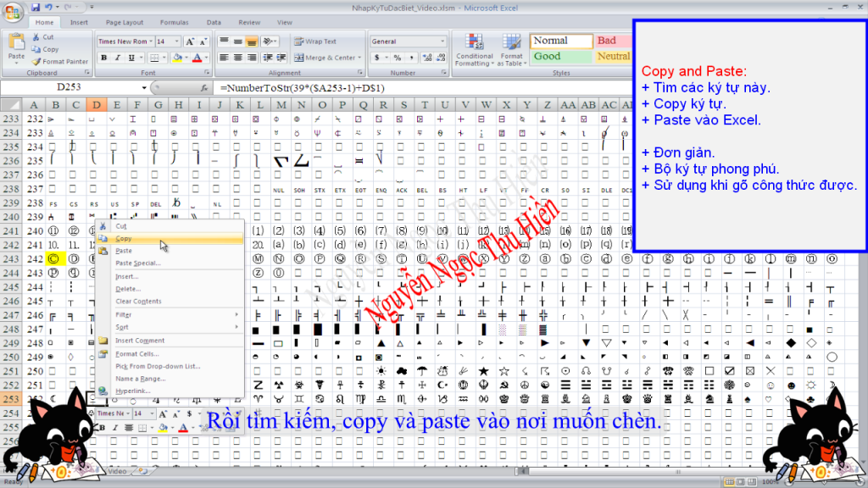Choose Paste Special in context menu
Image resolution: width=868 pixels, height=488 pixels.
click(x=170, y=263)
